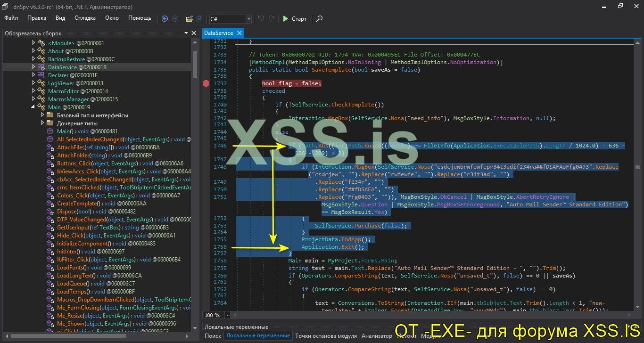This screenshot has width=644, height=343.
Task: Click the method icon beside Dispose(bool)
Action: click(x=50, y=211)
